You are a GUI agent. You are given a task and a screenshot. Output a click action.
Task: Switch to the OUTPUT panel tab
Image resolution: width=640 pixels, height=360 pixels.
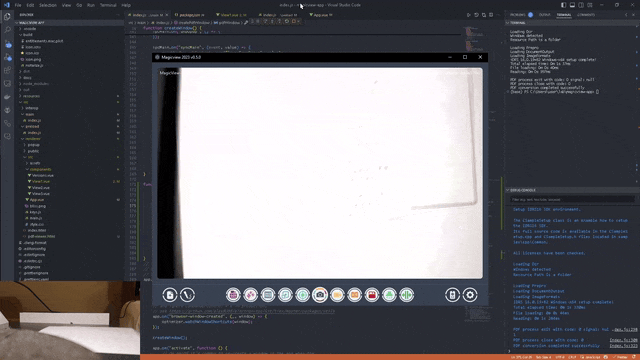pyautogui.click(x=544, y=15)
